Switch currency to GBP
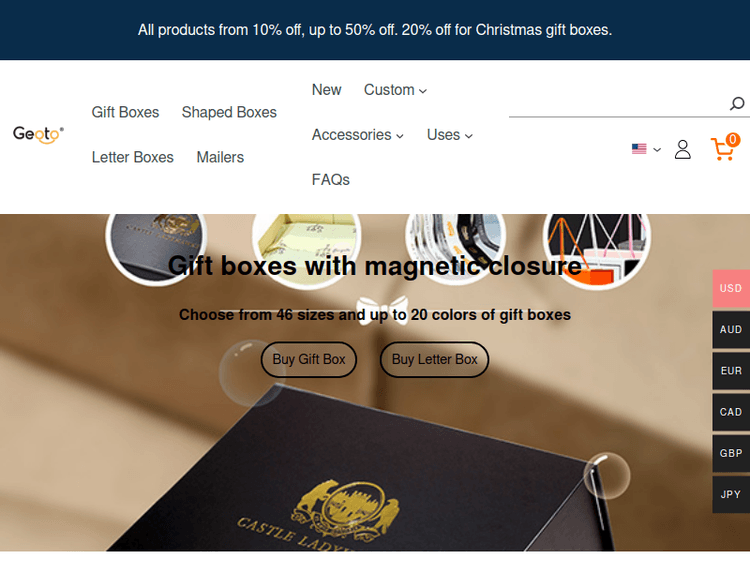The height and width of the screenshot is (563, 750). pos(731,453)
